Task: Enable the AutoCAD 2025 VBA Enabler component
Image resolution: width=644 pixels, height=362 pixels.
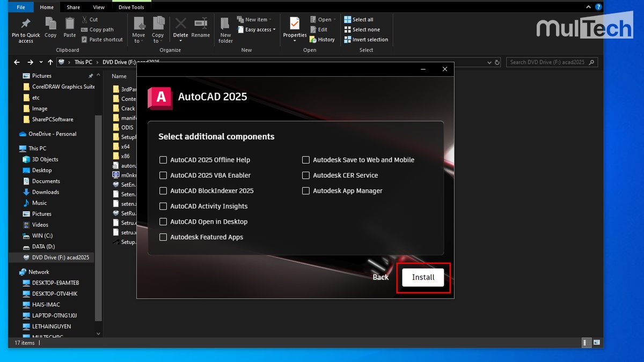Action: point(163,175)
